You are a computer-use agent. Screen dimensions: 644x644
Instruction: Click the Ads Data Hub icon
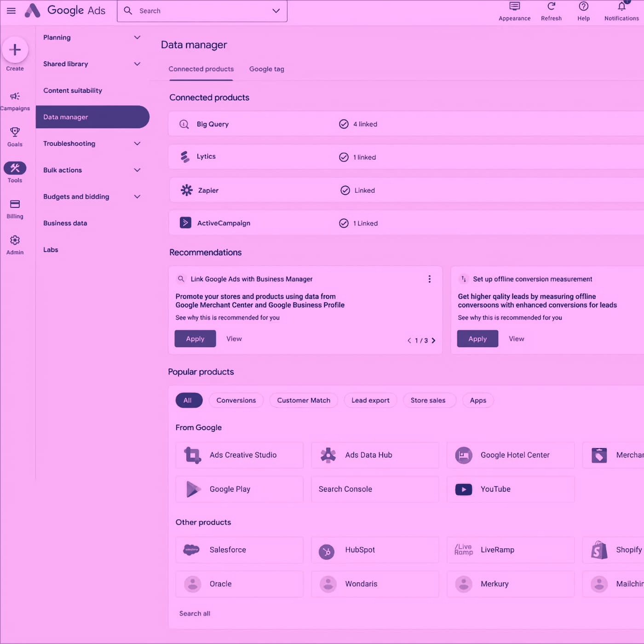pyautogui.click(x=328, y=455)
